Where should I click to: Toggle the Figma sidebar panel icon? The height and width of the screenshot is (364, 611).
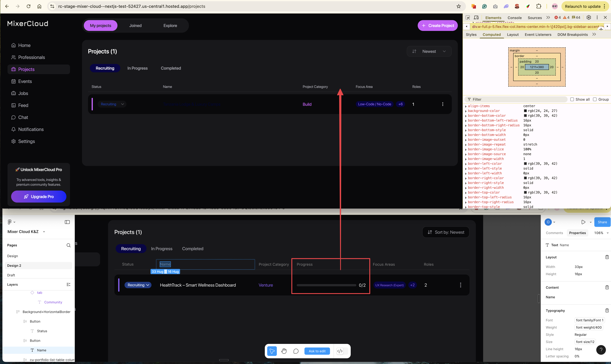(x=67, y=222)
